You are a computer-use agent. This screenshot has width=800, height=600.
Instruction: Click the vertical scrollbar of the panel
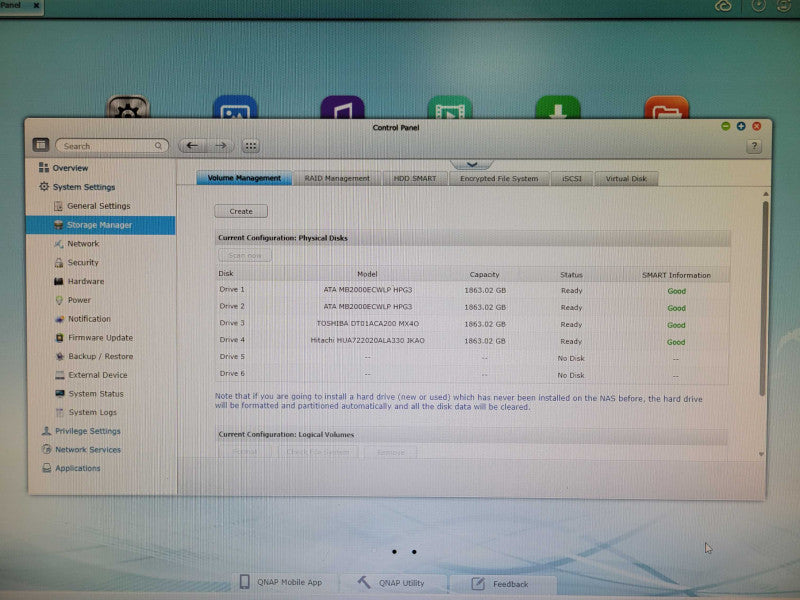click(764, 298)
